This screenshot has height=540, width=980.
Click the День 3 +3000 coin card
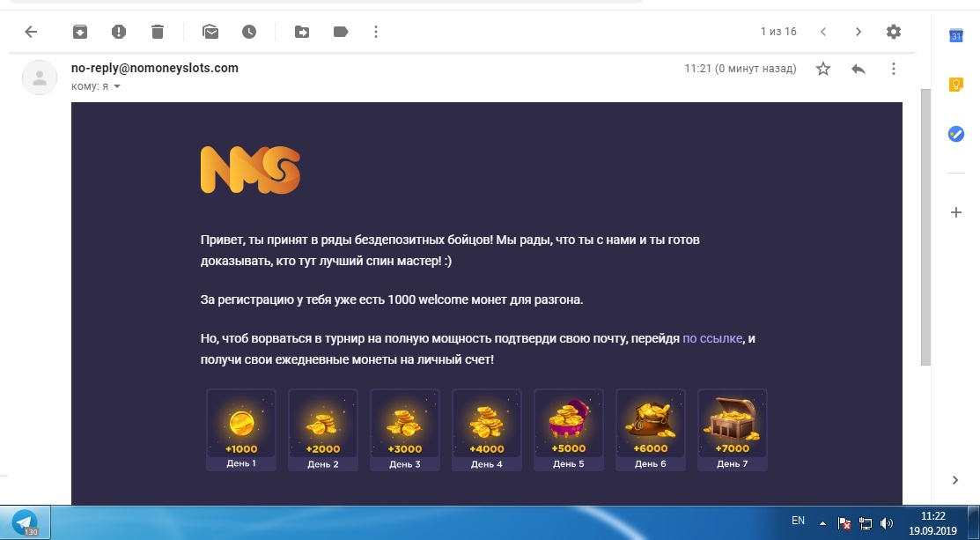click(x=405, y=429)
